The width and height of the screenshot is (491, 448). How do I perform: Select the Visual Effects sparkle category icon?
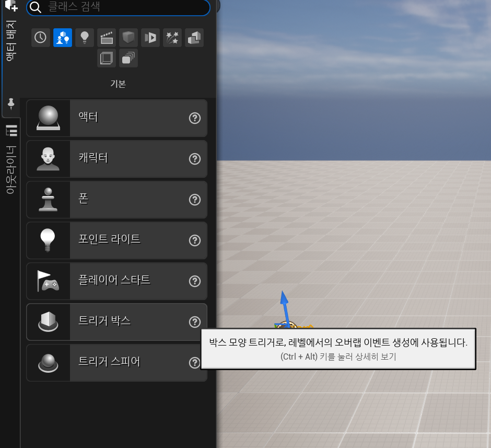coord(172,38)
